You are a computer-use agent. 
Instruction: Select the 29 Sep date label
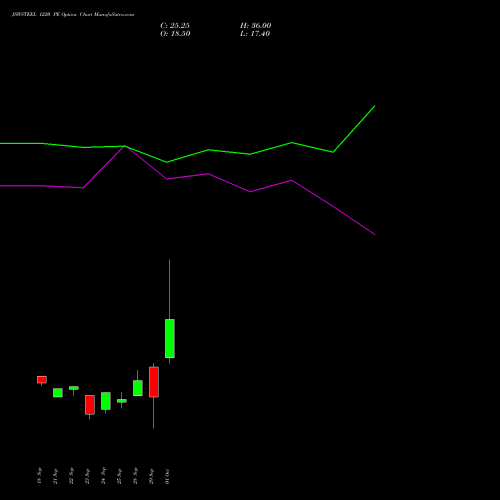tap(152, 476)
